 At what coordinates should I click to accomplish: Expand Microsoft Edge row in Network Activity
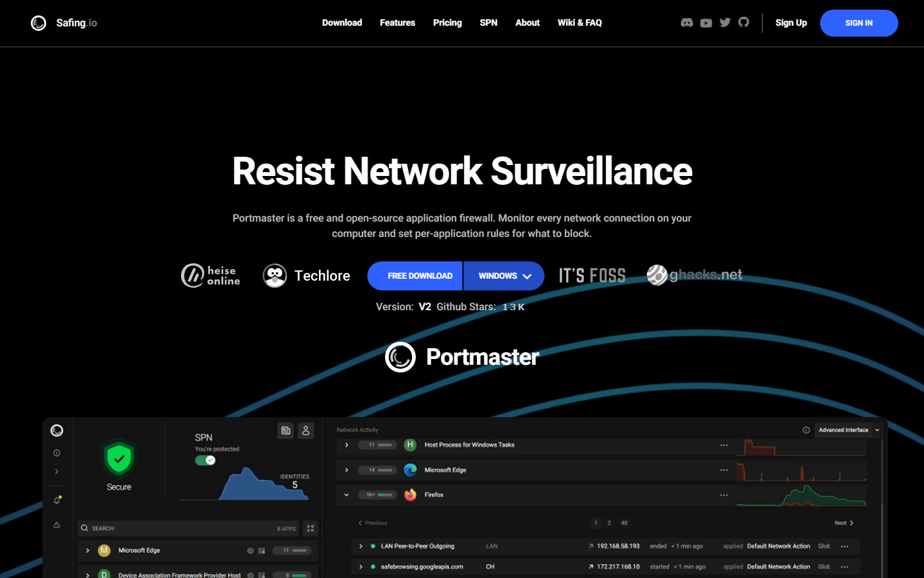[346, 470]
